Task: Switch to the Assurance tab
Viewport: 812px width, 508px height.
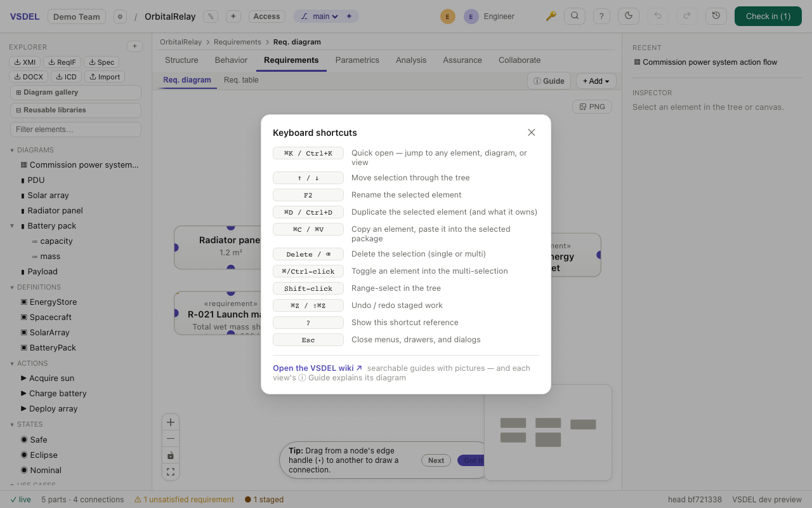Action: 462,60
